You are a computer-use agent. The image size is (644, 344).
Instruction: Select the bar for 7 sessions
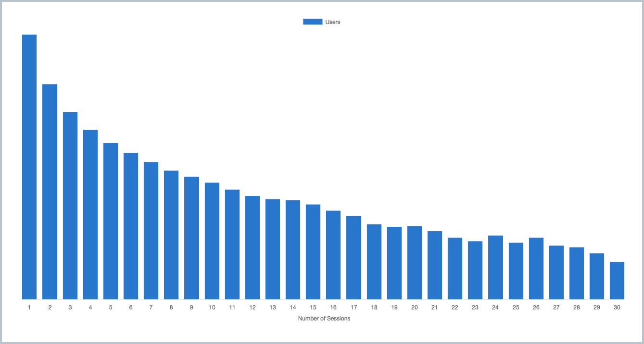[x=151, y=231]
